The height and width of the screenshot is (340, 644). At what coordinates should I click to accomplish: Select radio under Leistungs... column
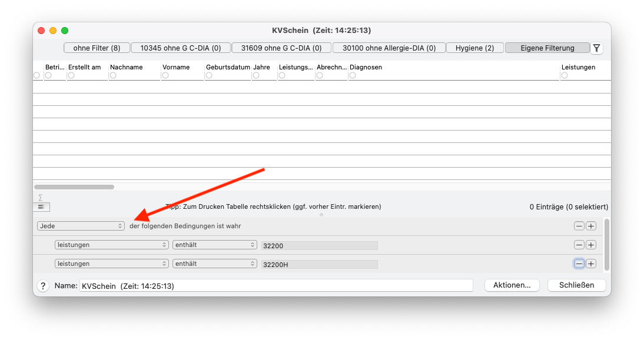click(282, 75)
